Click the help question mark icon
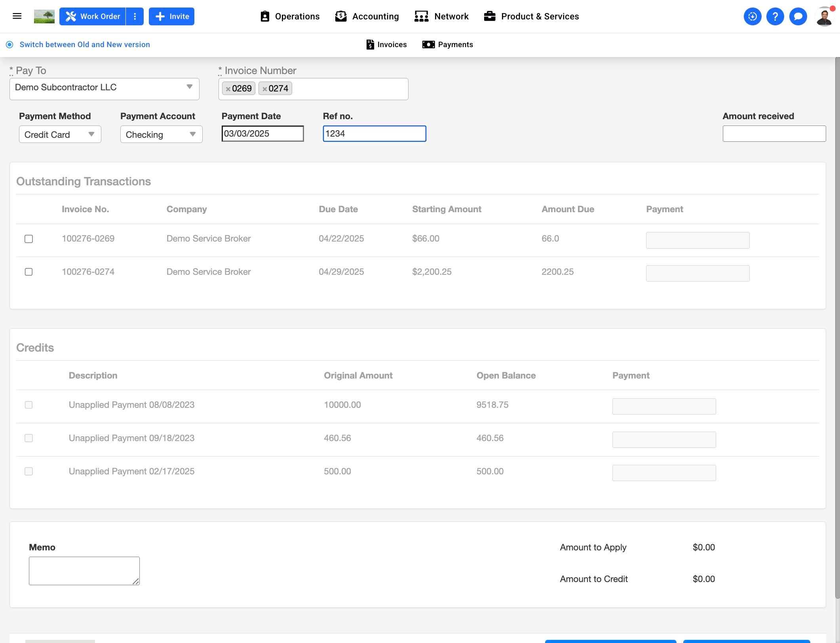840x643 pixels. 775,17
